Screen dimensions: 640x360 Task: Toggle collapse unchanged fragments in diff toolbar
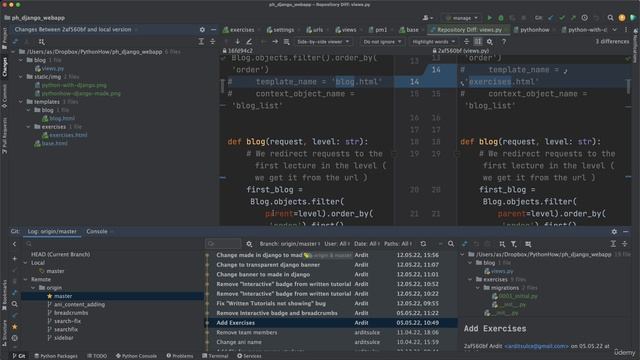tap(467, 42)
